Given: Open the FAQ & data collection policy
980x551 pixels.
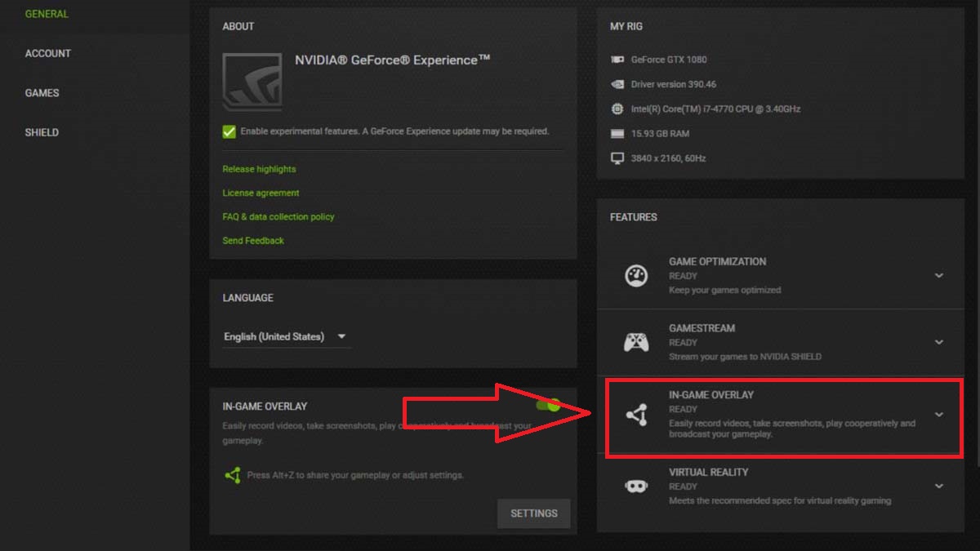Looking at the screenshot, I should point(278,216).
